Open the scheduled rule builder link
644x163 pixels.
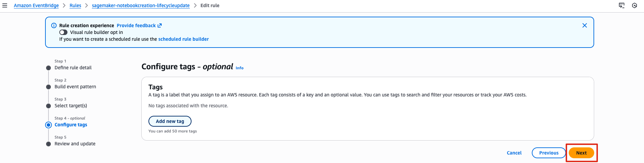tap(183, 39)
